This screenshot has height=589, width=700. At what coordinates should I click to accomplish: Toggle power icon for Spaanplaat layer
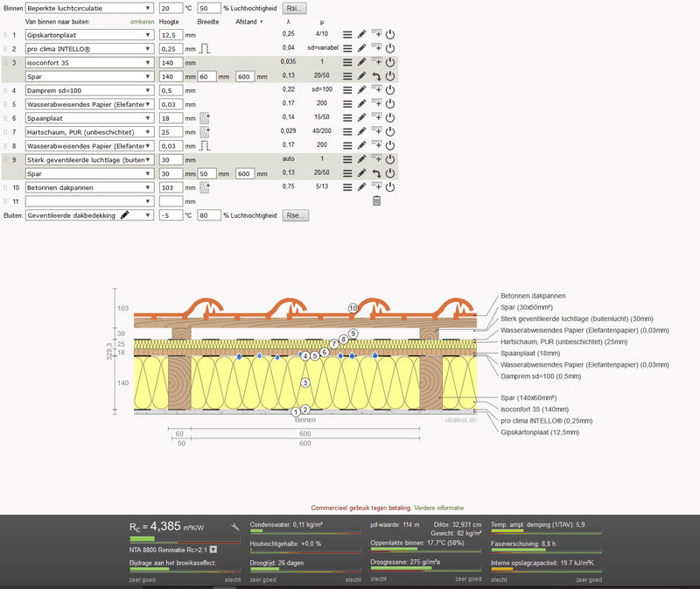390,117
